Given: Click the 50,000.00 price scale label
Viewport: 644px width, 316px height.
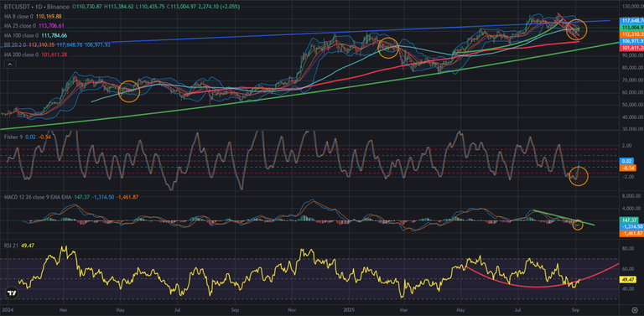Looking at the screenshot, I should tap(633, 105).
